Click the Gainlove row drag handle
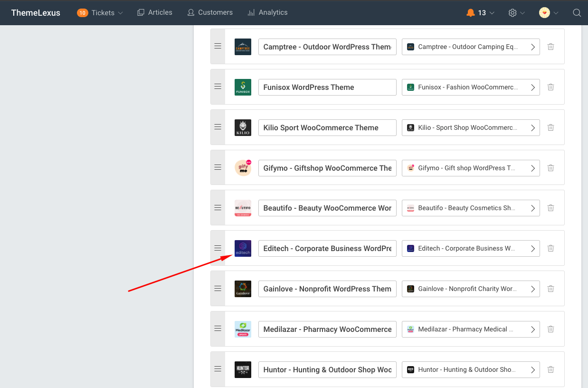 (x=218, y=289)
